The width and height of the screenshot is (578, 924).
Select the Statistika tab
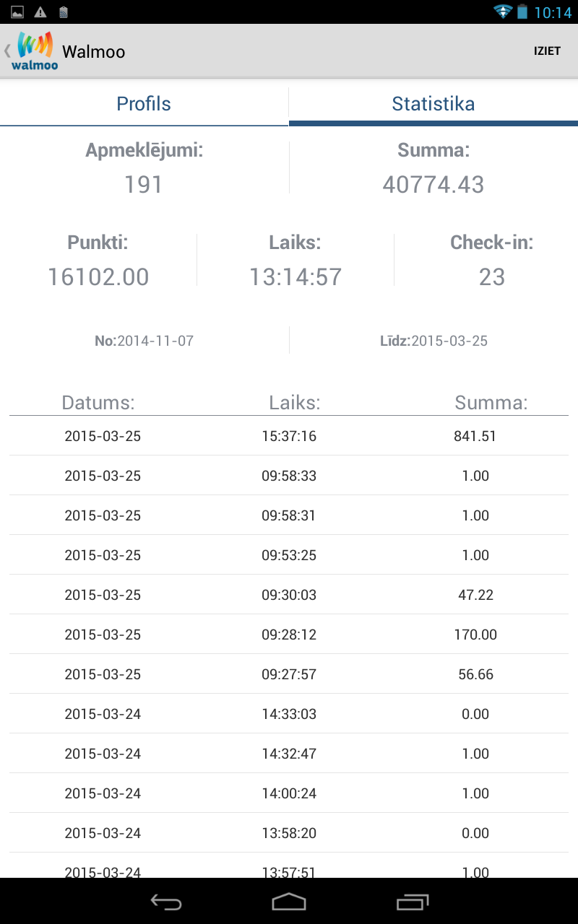(x=433, y=104)
